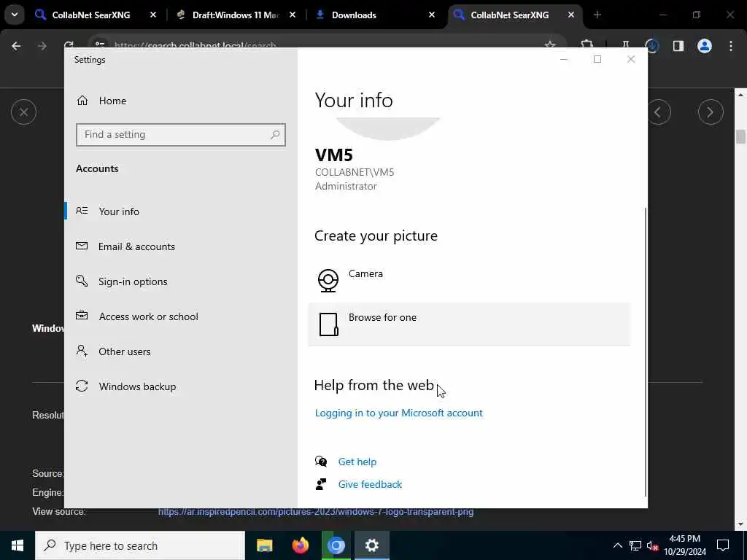Viewport: 747px width, 560px height.
Task: Open the Give feedback link
Action: pos(370,484)
